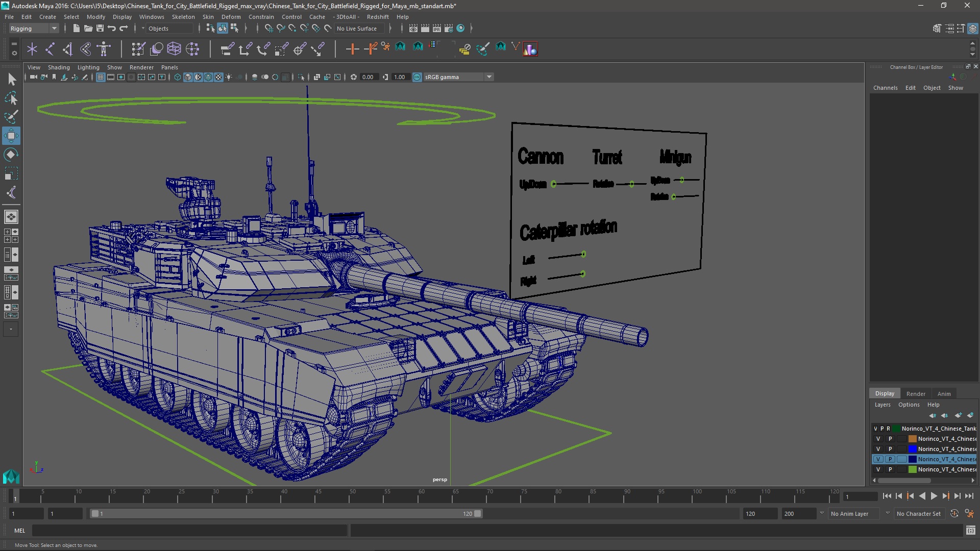Click the orange layer color swatch
This screenshot has height=551, width=980.
click(x=913, y=439)
